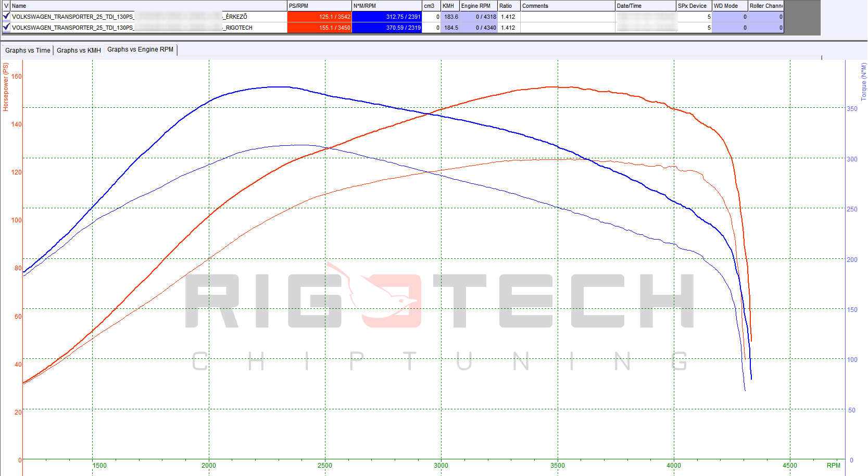This screenshot has width=868, height=476.
Task: Switch to Graphs vs KMH tab
Action: coord(79,51)
